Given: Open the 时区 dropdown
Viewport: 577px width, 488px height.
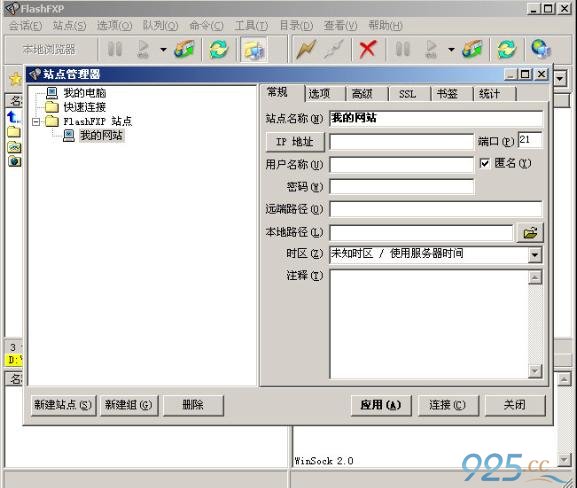Looking at the screenshot, I should pos(535,254).
